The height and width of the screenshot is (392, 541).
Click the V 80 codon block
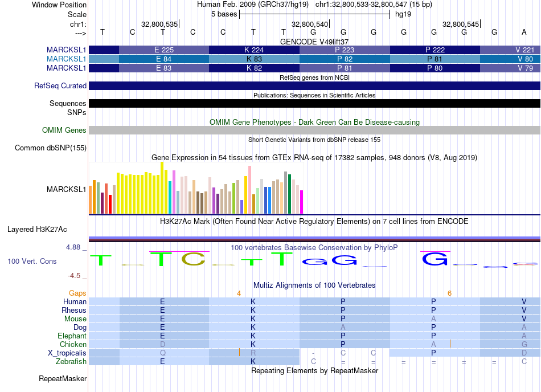(x=510, y=59)
